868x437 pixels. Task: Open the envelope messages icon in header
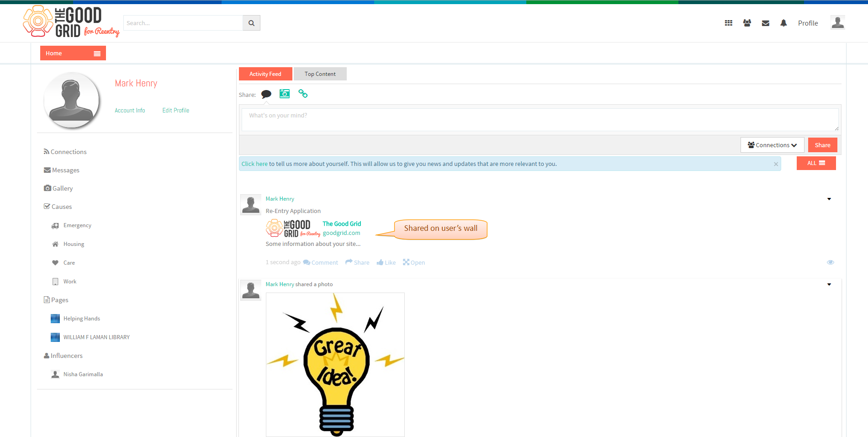766,23
